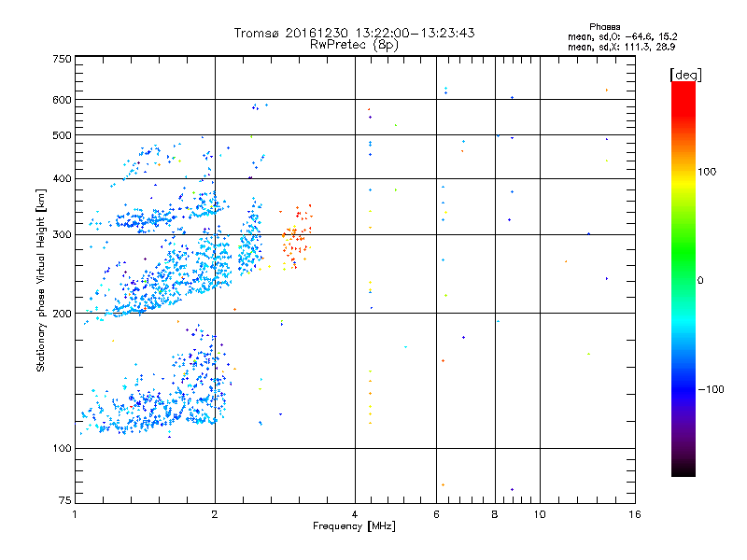Viewport: 747px width, 560px height.
Task: Click the black bottom of the colorbar
Action: click(x=684, y=469)
